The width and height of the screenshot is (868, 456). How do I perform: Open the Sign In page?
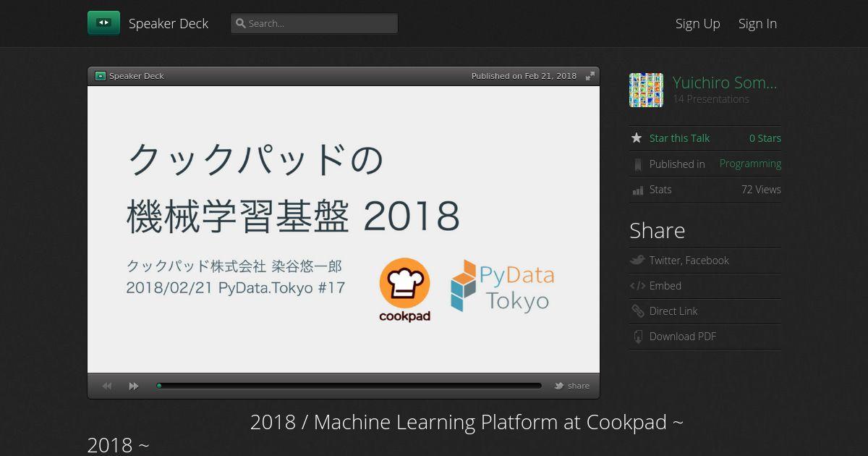[x=757, y=23]
